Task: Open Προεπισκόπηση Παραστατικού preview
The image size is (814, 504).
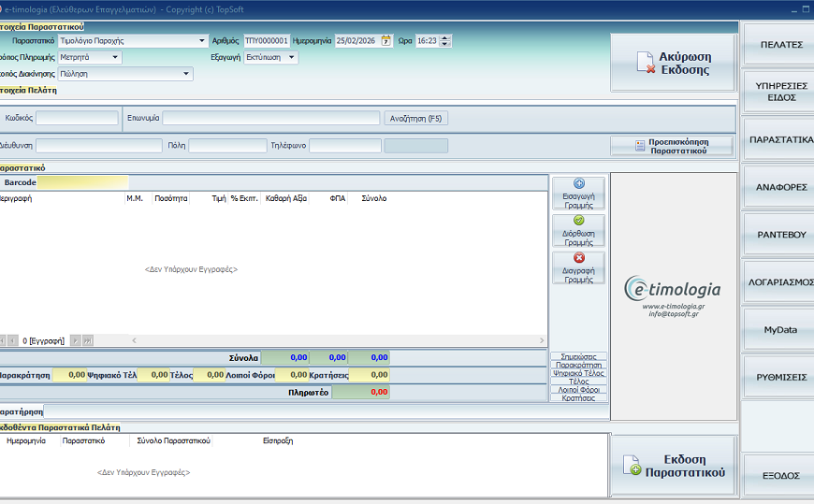Action: click(x=672, y=146)
